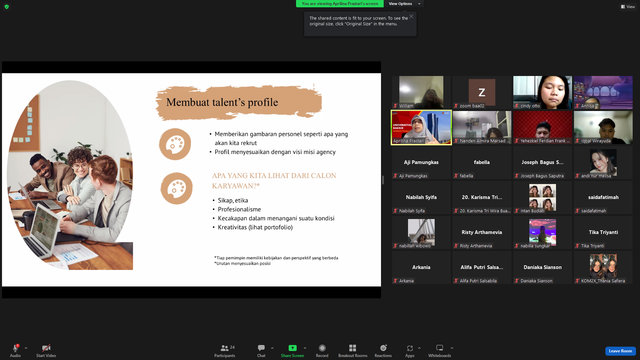The width and height of the screenshot is (640, 360).
Task: Click the View layout button
Action: tap(628, 7)
